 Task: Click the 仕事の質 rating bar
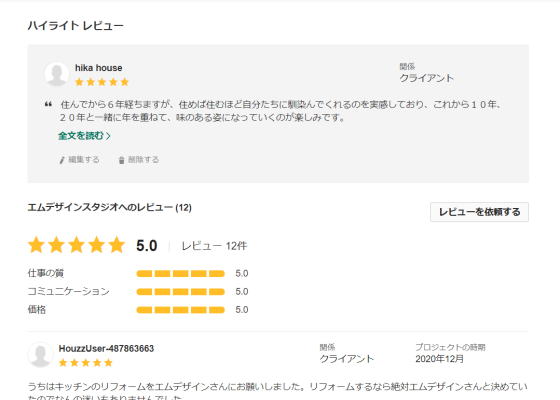pyautogui.click(x=180, y=274)
